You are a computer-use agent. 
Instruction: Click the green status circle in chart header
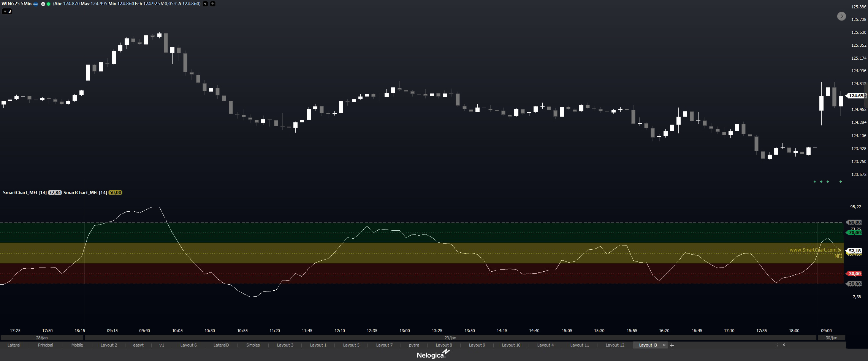(x=49, y=4)
